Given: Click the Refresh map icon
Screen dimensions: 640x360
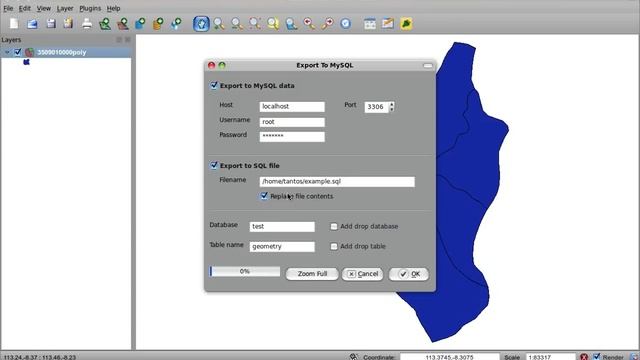Looking at the screenshot, I should click(x=345, y=24).
